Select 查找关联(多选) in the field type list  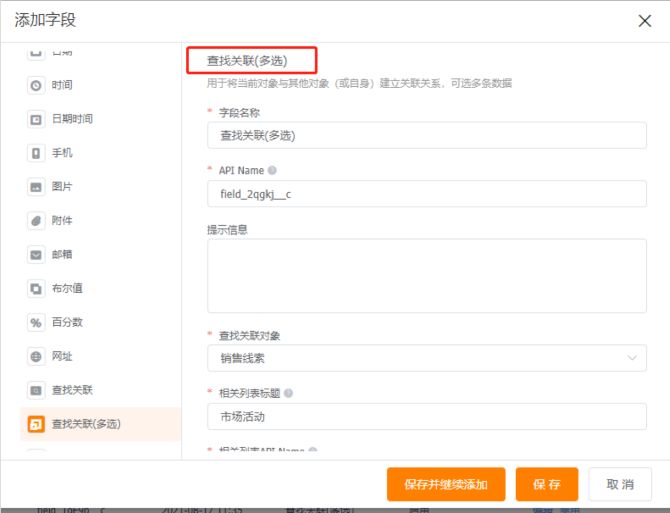[x=85, y=424]
